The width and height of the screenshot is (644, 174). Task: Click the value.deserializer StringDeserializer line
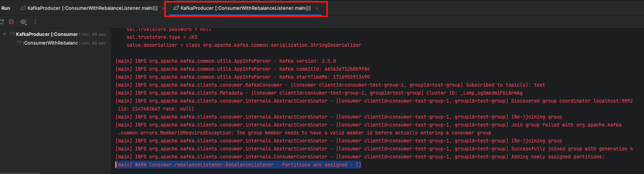point(244,45)
